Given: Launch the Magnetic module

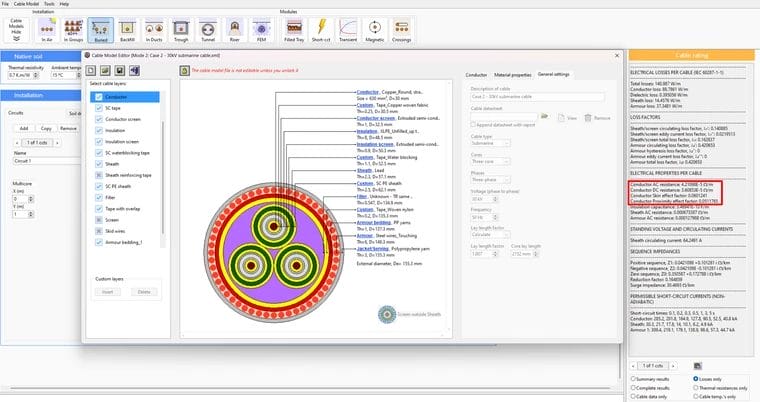Looking at the screenshot, I should click(x=375, y=30).
